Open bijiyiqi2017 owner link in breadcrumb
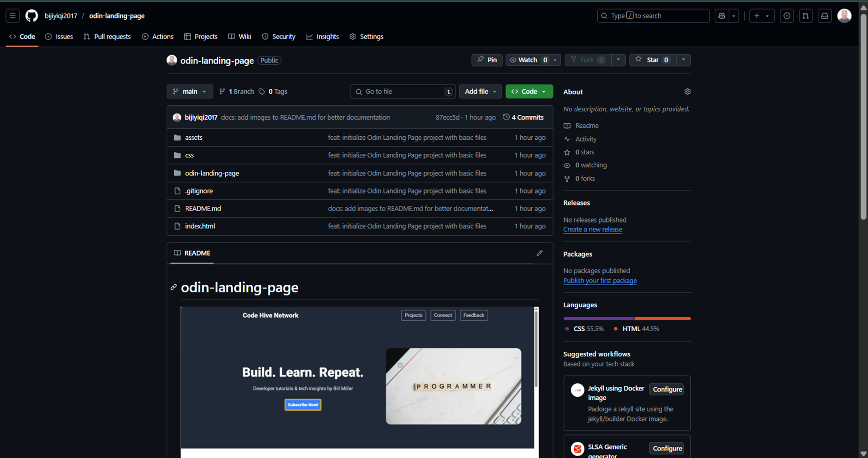Image resolution: width=868 pixels, height=458 pixels. coord(61,16)
